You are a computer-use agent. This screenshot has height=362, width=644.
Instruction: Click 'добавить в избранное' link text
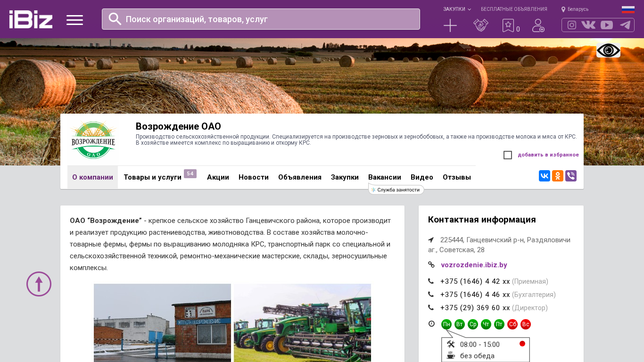click(x=548, y=155)
